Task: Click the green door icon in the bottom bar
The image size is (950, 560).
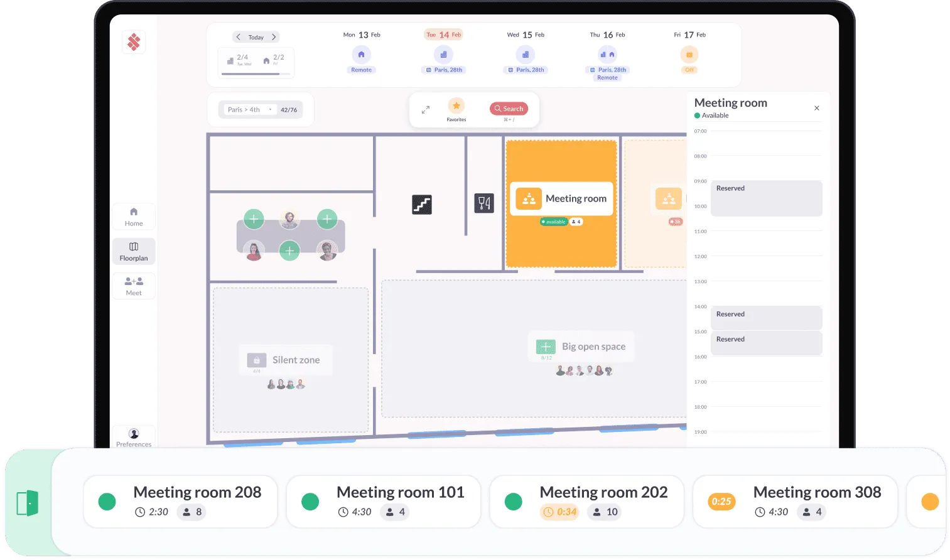Action: tap(28, 503)
